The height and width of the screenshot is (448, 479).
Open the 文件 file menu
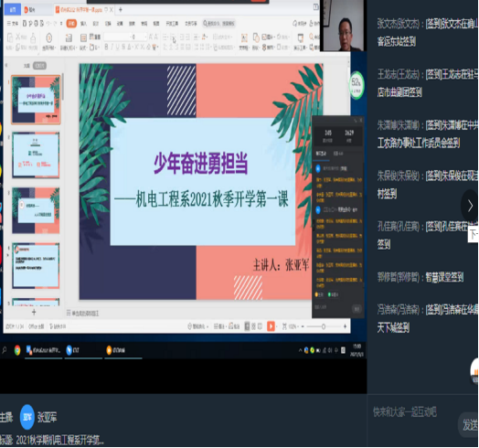point(13,24)
